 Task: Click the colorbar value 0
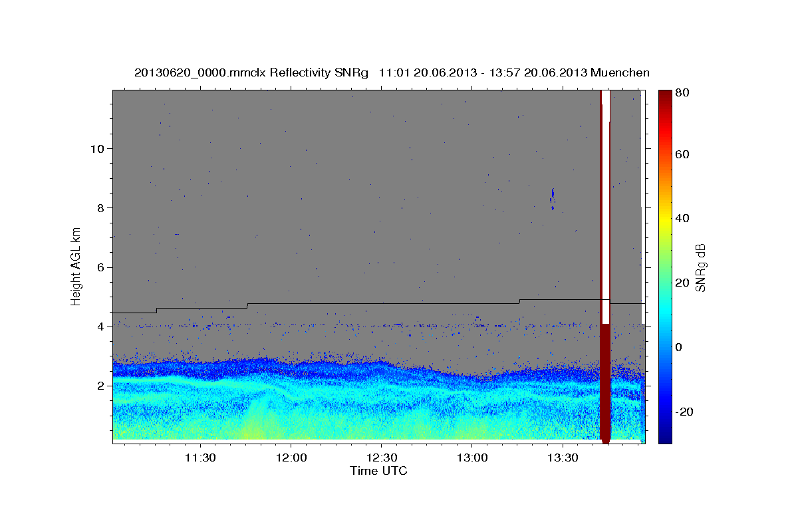pyautogui.click(x=679, y=347)
